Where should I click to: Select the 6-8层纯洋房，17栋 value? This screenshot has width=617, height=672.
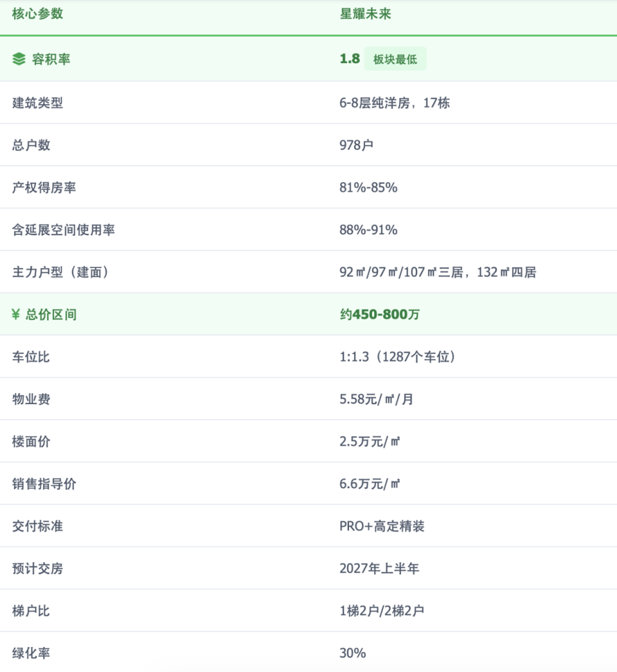(x=395, y=103)
